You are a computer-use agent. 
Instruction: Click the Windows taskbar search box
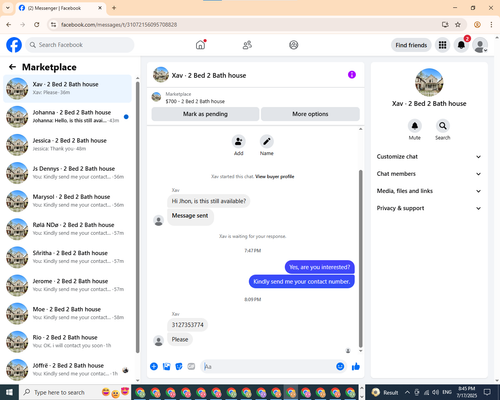click(x=75, y=392)
